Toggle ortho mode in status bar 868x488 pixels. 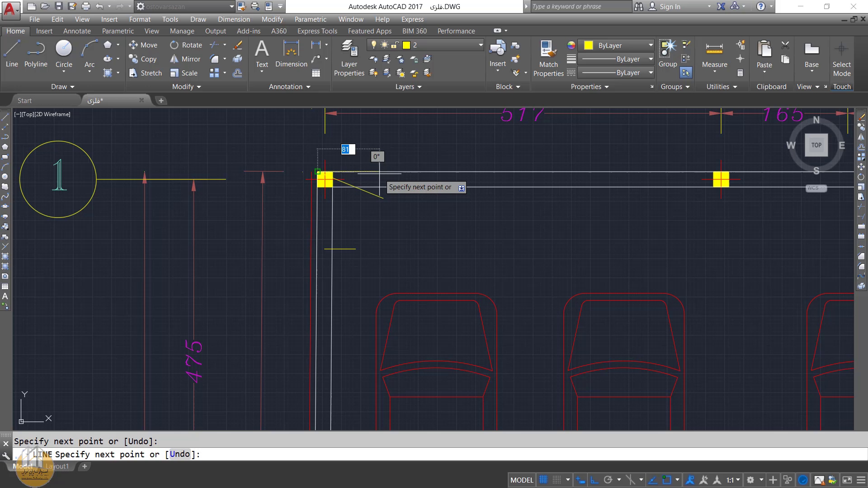pos(594,480)
